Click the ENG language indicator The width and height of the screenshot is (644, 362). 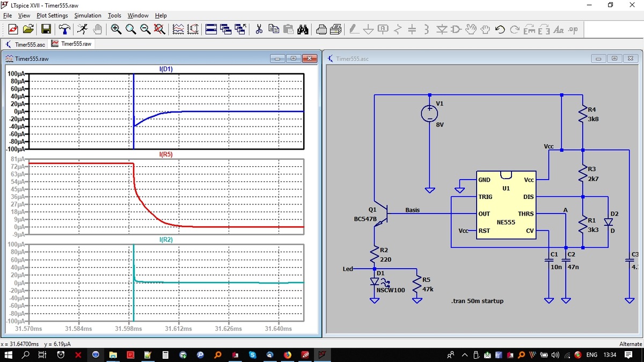coord(592,355)
